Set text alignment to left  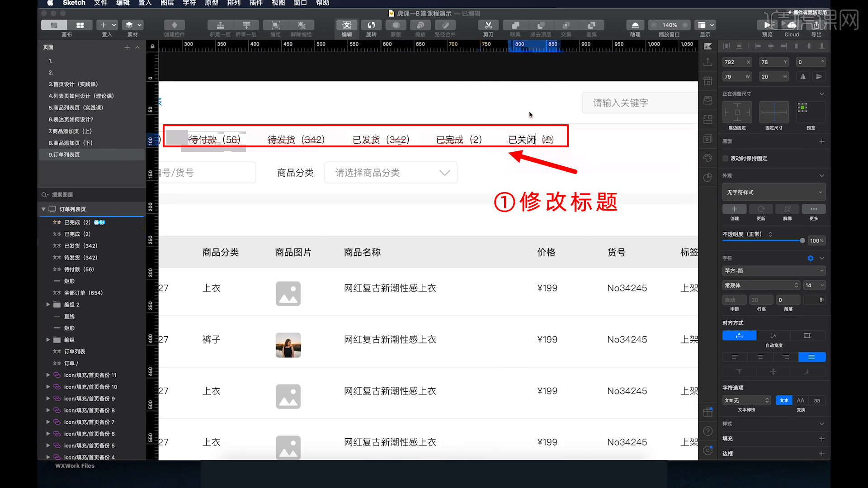click(735, 357)
